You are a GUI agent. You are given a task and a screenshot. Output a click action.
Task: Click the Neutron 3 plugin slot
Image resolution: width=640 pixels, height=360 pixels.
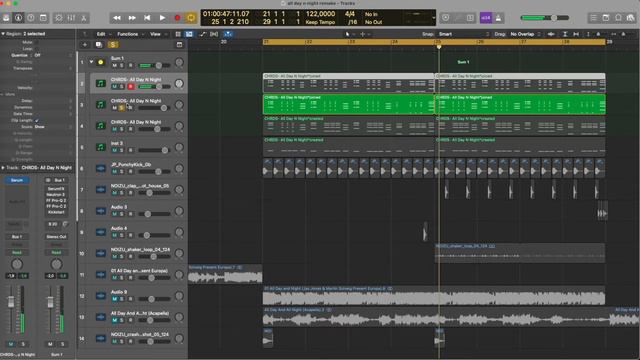pos(56,195)
